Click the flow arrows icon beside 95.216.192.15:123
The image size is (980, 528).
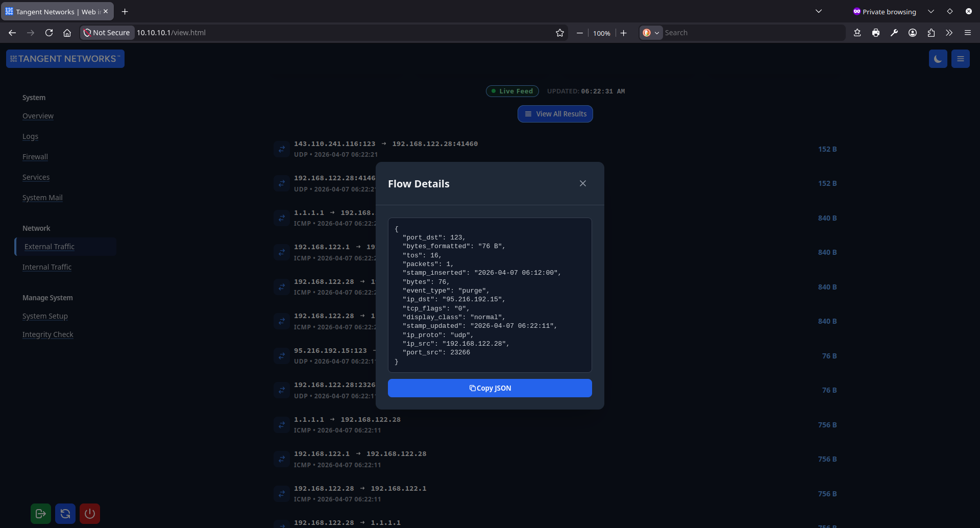[282, 356]
